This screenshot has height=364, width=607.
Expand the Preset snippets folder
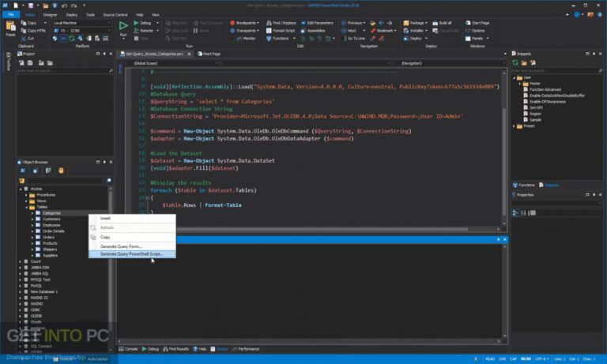(x=515, y=126)
